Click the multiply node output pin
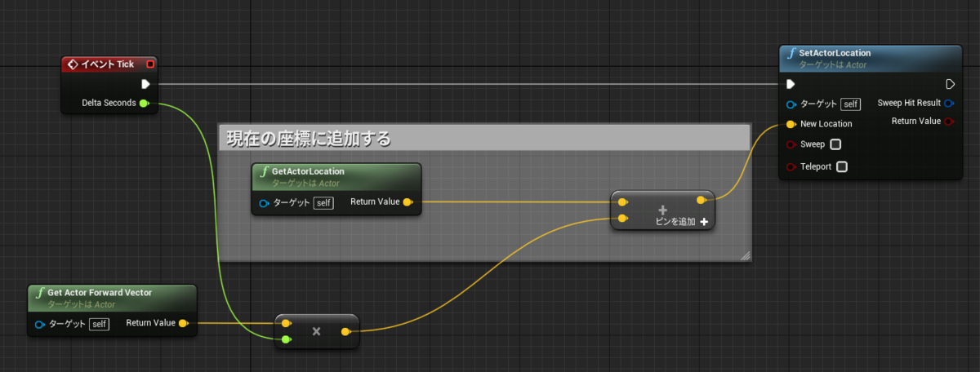Screen dimensions: 980x372 point(346,331)
